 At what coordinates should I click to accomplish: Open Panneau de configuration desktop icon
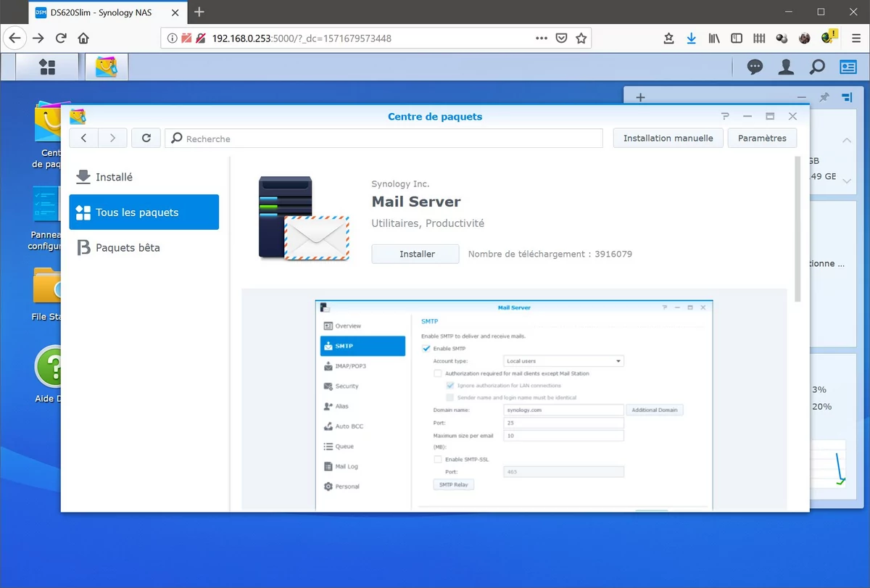point(46,218)
